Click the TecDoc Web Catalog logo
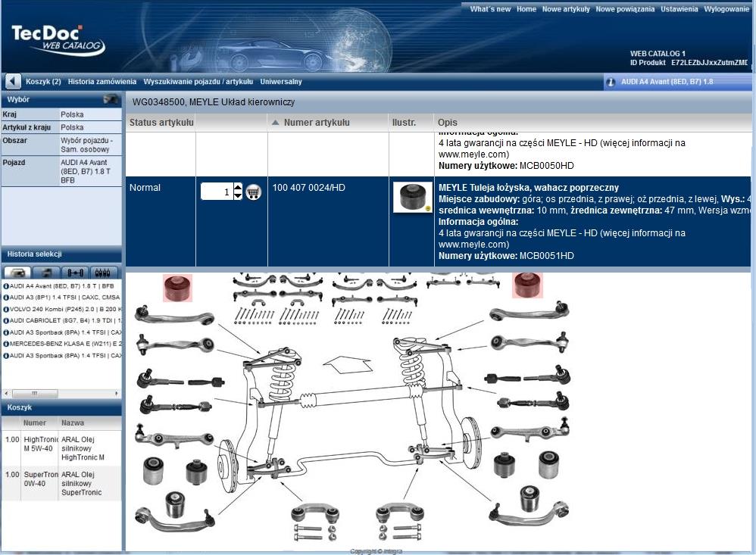 (x=58, y=40)
